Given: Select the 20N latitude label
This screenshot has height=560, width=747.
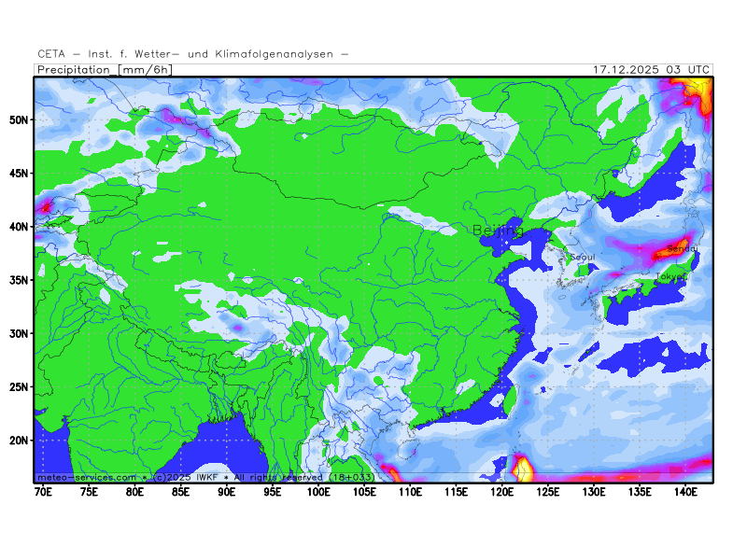Looking at the screenshot, I should pyautogui.click(x=18, y=441).
